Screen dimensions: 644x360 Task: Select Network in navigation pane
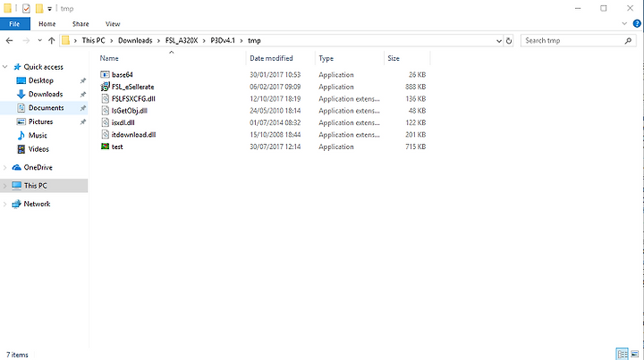[37, 204]
